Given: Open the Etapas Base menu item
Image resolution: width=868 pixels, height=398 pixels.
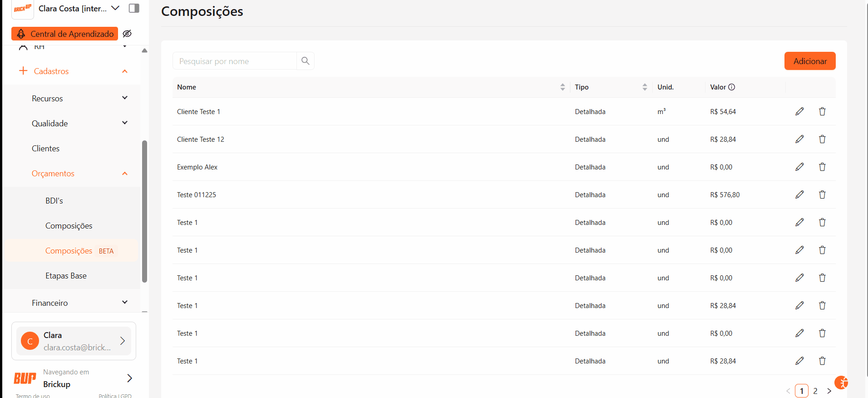Looking at the screenshot, I should point(66,276).
